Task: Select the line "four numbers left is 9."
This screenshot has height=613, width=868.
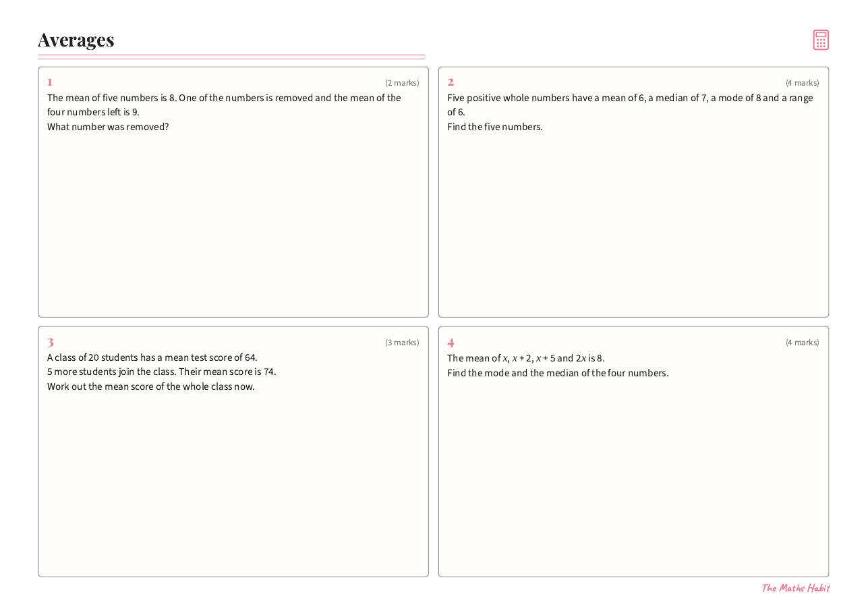Action: point(93,112)
